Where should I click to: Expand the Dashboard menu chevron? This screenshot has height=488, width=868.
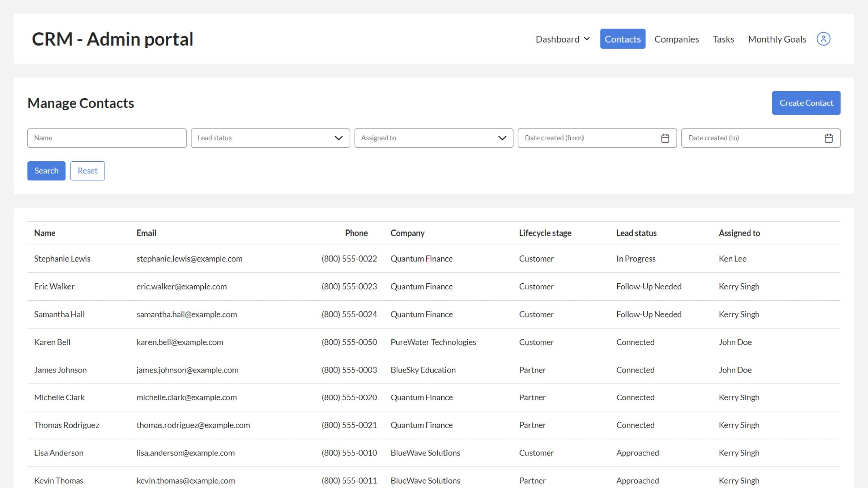pos(587,39)
